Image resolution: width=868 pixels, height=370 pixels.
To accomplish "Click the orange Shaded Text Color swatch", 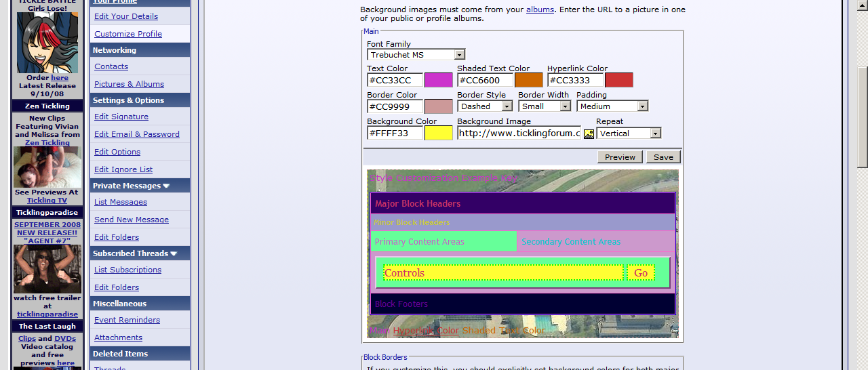I will (x=528, y=81).
